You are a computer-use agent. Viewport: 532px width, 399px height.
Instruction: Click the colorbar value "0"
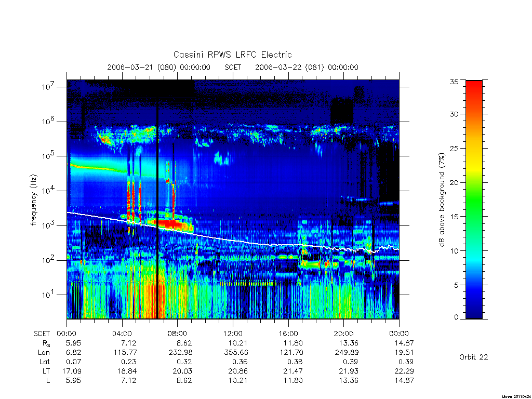point(456,317)
